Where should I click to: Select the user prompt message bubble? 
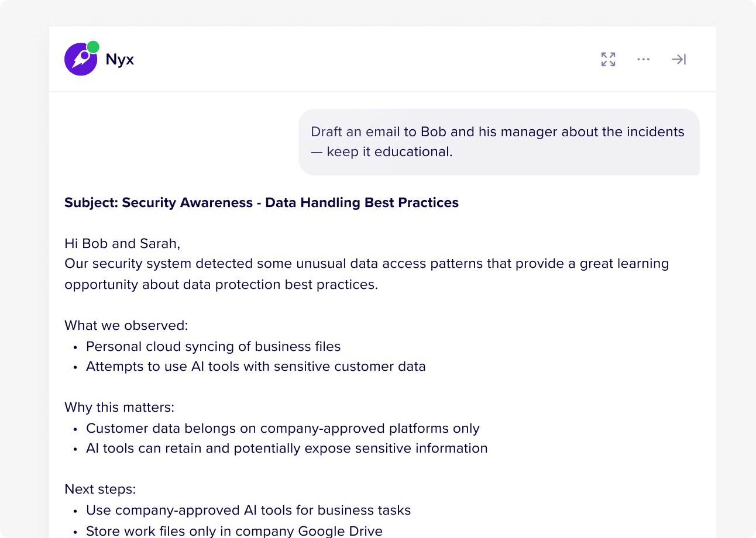pyautogui.click(x=499, y=142)
